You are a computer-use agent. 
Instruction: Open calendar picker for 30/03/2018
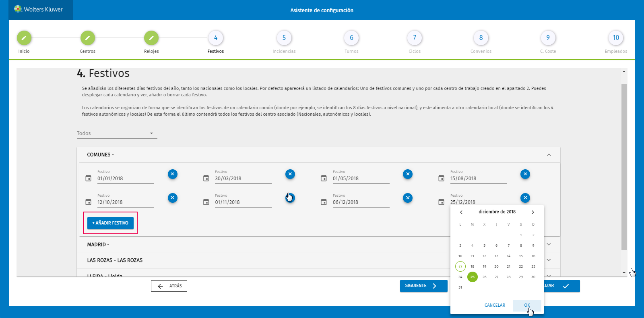[206, 178]
